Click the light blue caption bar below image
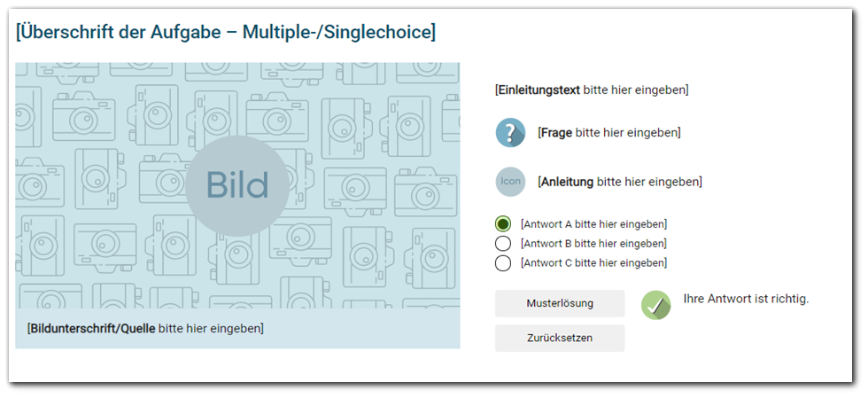The width and height of the screenshot is (868, 398). (x=237, y=328)
